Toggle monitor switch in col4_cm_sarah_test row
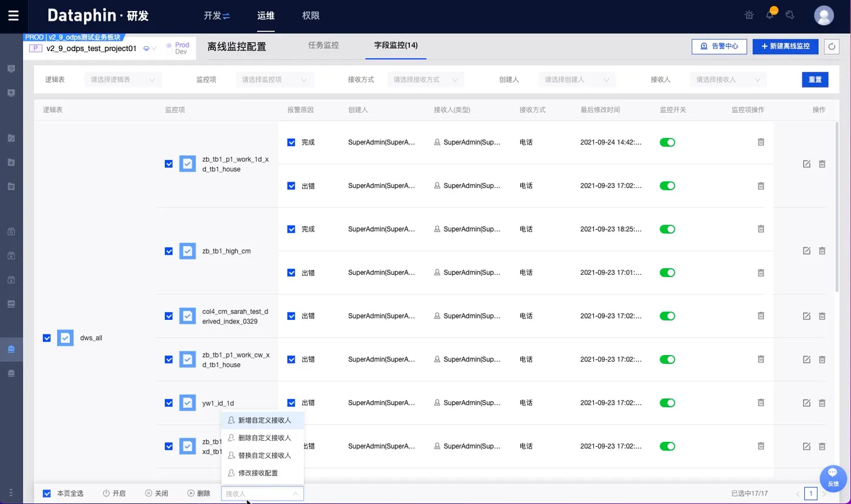 (667, 316)
